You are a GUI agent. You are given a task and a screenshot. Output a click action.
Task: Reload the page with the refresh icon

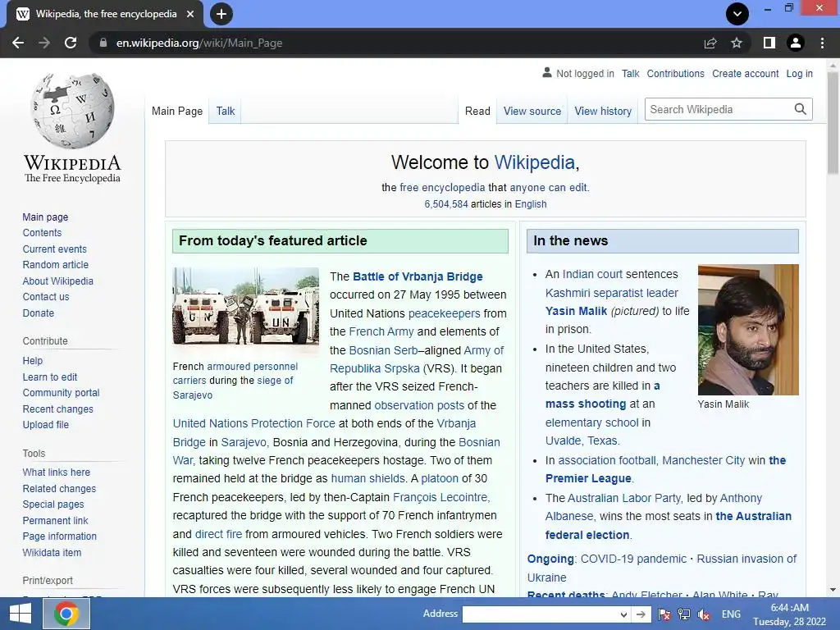coord(71,43)
